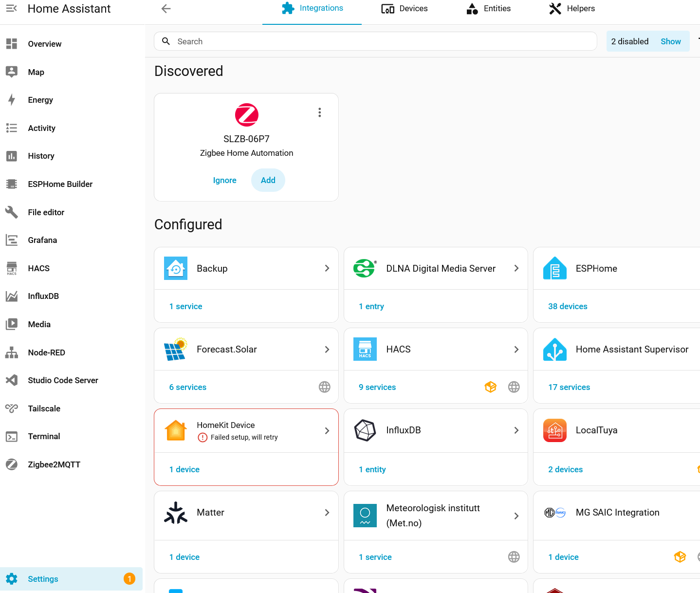Click the Matter logo icon
Screen dimensions: 700x593
tap(176, 513)
